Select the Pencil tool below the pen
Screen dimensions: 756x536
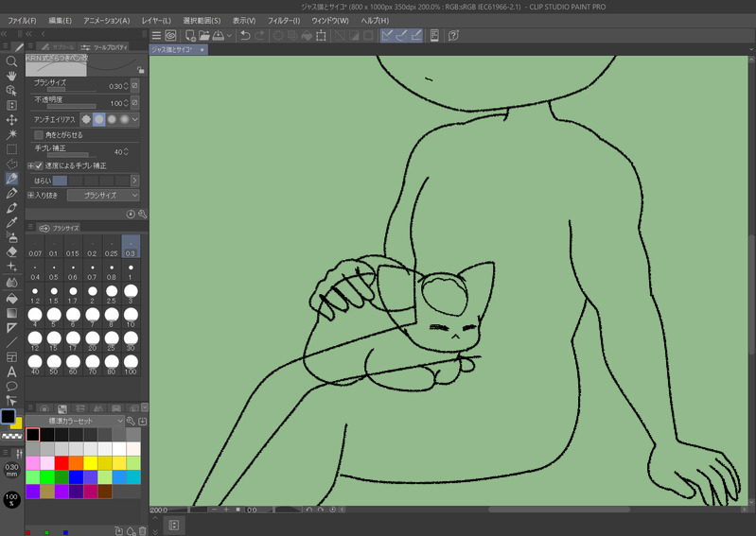pyautogui.click(x=11, y=193)
